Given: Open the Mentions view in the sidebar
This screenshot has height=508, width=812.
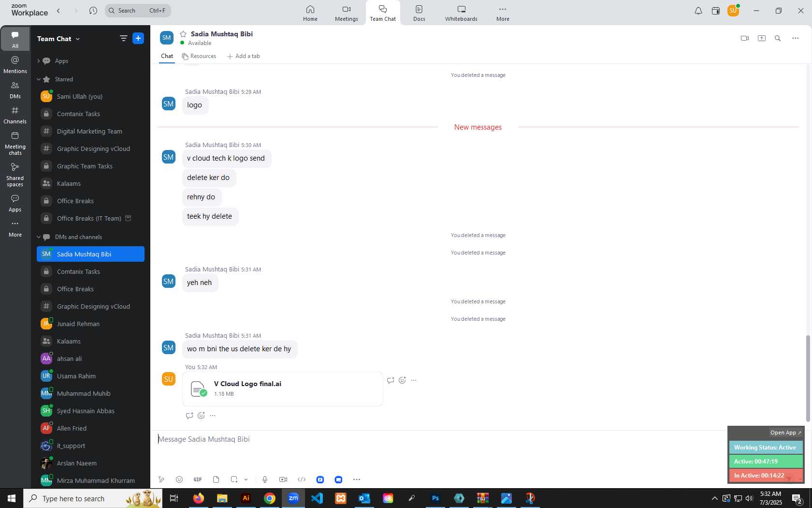Looking at the screenshot, I should click(15, 65).
